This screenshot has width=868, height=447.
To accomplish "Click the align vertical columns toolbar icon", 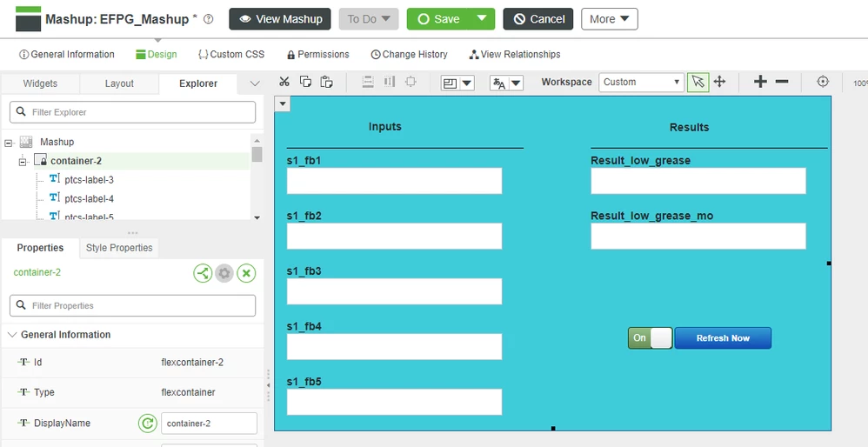I will tap(389, 82).
